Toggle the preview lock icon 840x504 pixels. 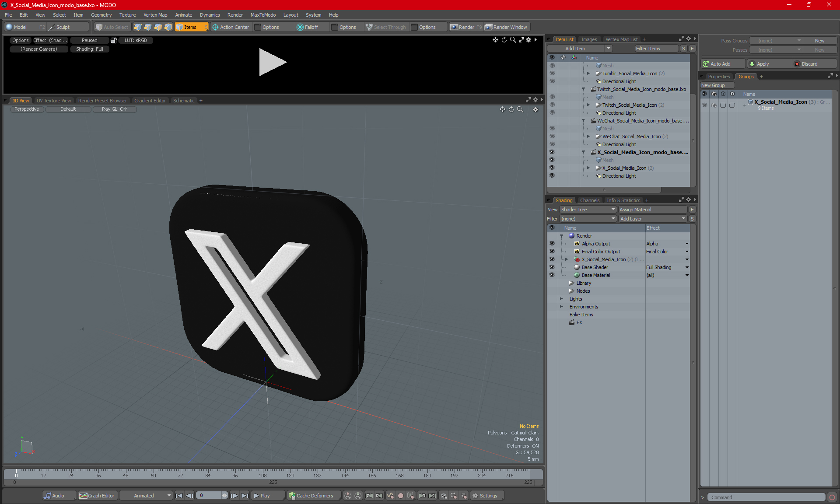pos(114,40)
